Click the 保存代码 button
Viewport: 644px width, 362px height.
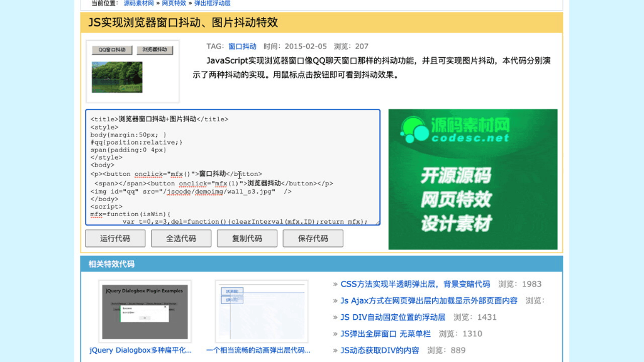[313, 238]
